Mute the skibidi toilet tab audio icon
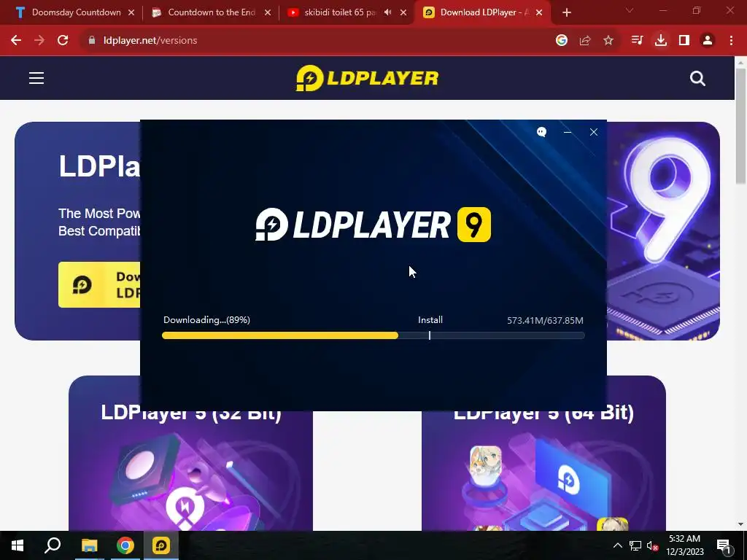This screenshot has width=747, height=560. 388,12
